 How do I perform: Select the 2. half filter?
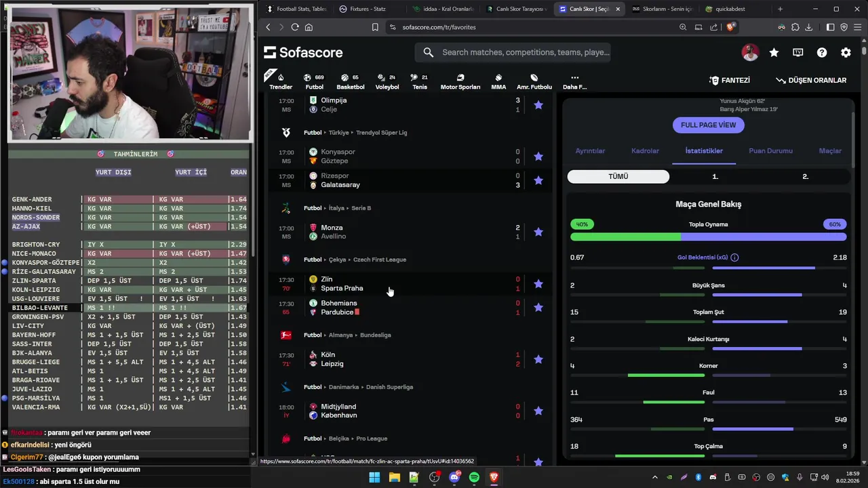805,176
